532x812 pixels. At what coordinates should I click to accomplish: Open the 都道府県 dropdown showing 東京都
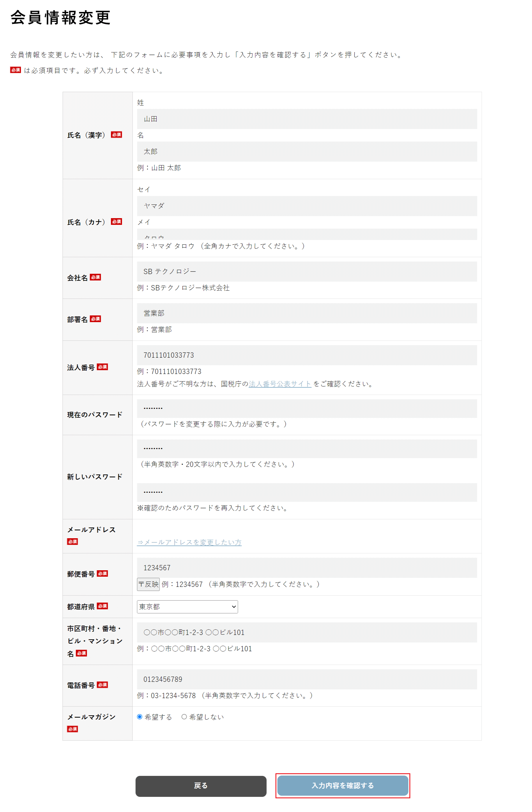187,607
